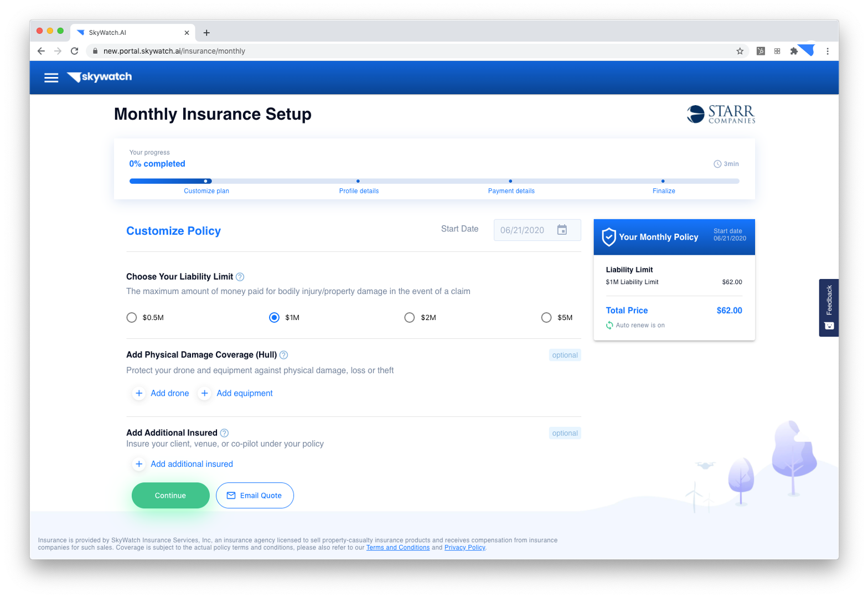Click the clock icon next to 3min
868x598 pixels.
(x=717, y=164)
